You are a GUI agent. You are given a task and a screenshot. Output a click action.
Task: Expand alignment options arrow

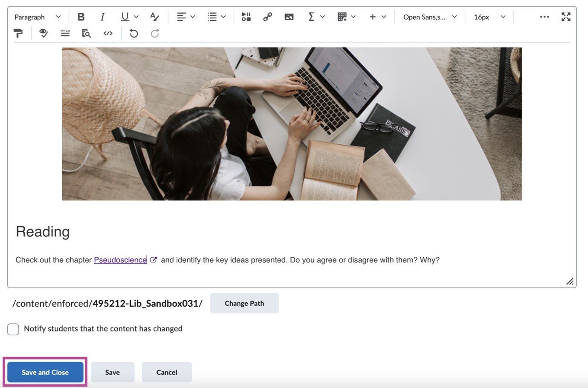click(x=193, y=17)
